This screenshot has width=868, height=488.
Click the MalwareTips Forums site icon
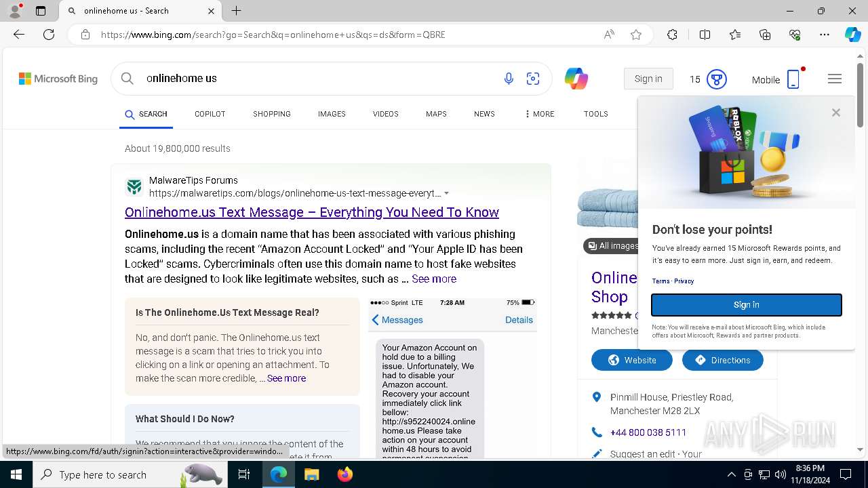(134, 186)
